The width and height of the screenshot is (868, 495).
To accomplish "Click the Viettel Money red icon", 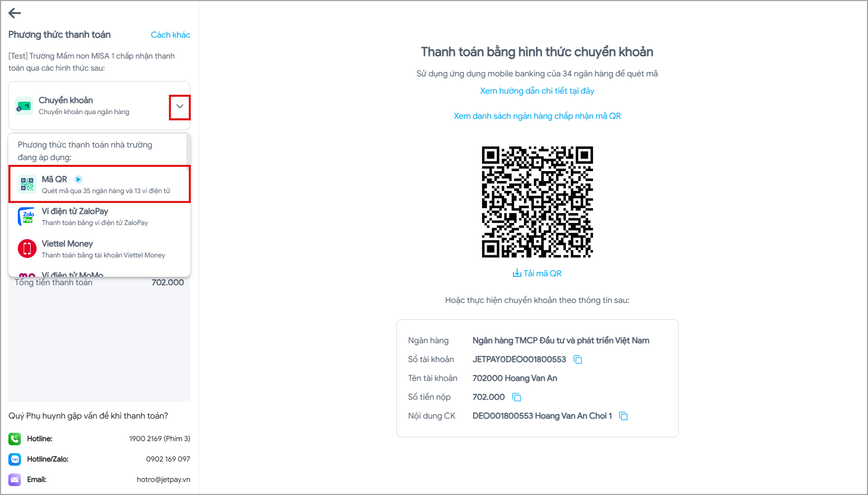I will click(27, 249).
